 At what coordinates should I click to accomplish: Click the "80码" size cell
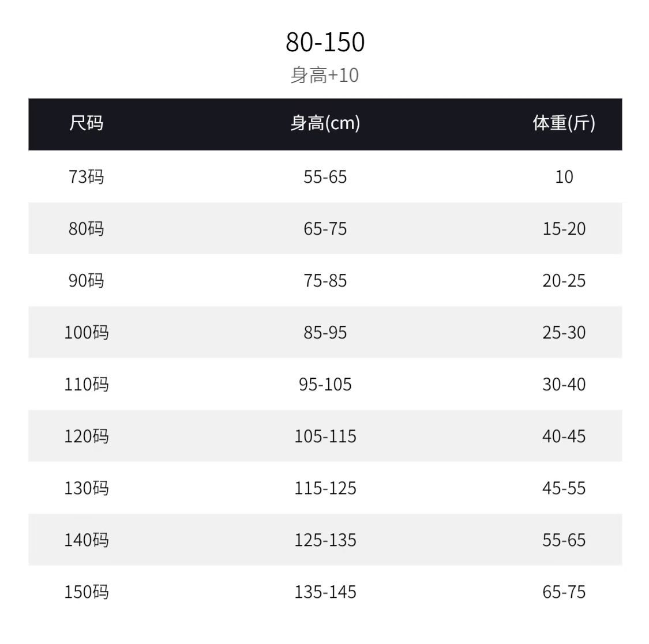87,228
